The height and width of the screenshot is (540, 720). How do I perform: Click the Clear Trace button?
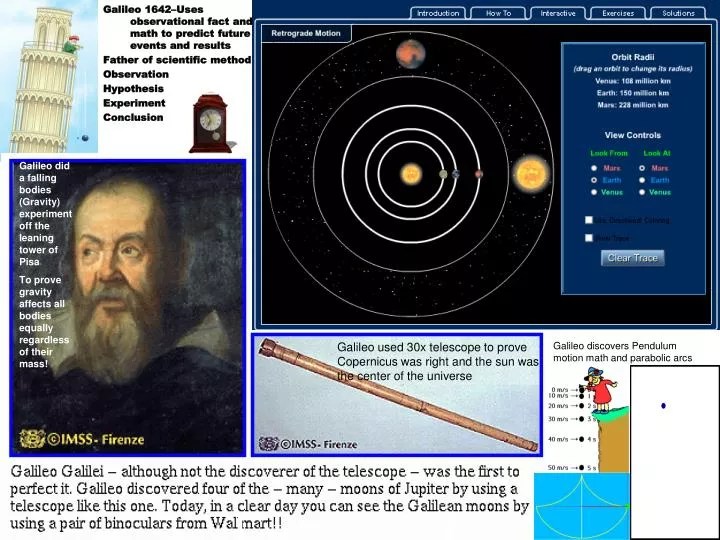(632, 258)
